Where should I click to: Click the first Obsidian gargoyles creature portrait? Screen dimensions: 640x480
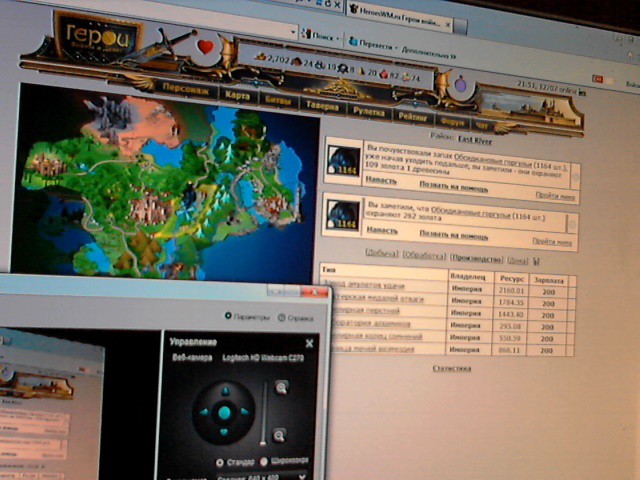[x=344, y=161]
